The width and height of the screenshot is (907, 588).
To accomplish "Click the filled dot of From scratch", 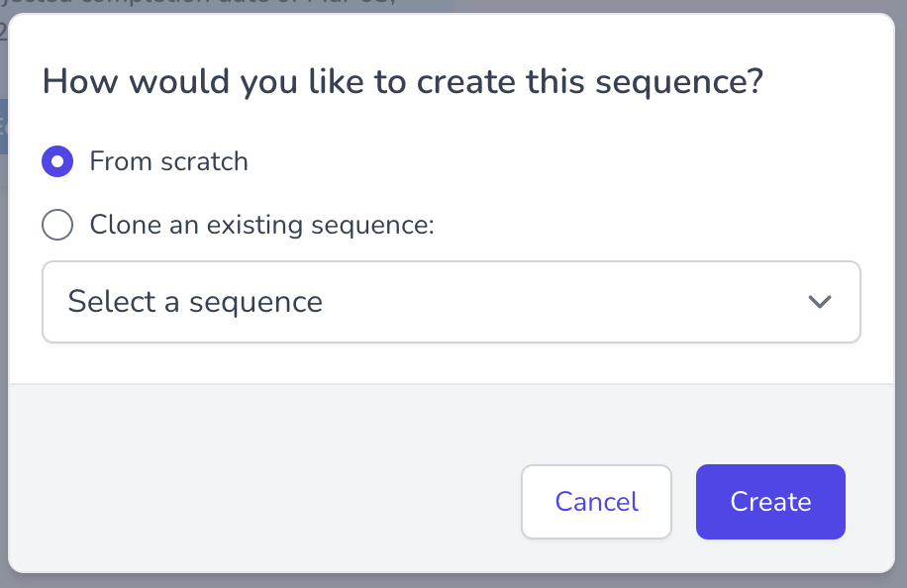I will [57, 161].
